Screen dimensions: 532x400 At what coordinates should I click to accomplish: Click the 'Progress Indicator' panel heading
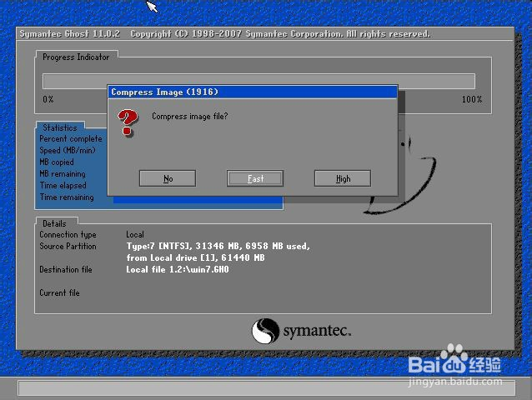[x=76, y=57]
